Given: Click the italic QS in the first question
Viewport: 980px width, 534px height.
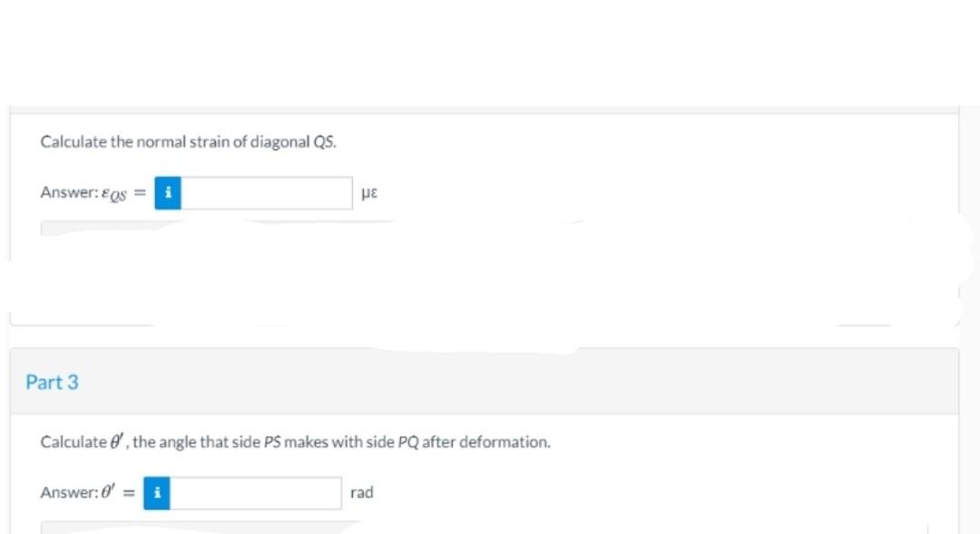Looking at the screenshot, I should click(324, 142).
